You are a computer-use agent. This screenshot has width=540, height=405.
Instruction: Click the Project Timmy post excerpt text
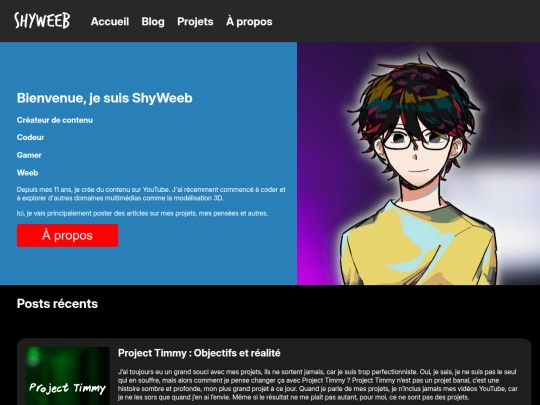pyautogui.click(x=318, y=385)
